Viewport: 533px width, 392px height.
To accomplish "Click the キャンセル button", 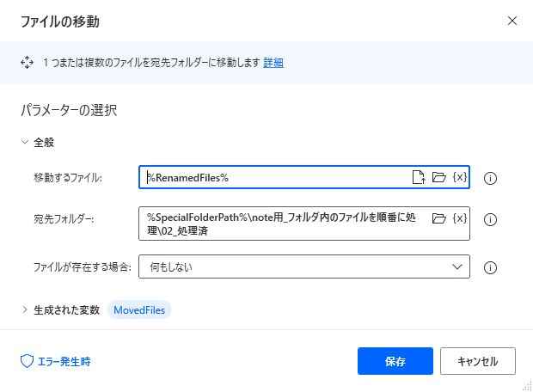I will (x=478, y=361).
